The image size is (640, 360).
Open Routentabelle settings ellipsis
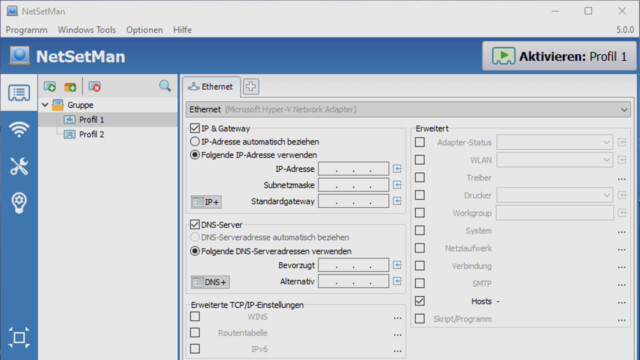[398, 334]
